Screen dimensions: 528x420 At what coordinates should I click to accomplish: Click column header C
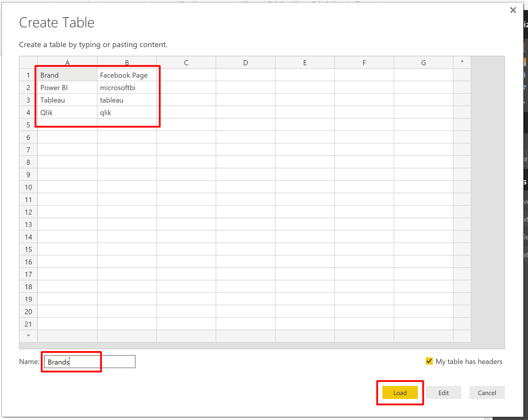(x=186, y=63)
